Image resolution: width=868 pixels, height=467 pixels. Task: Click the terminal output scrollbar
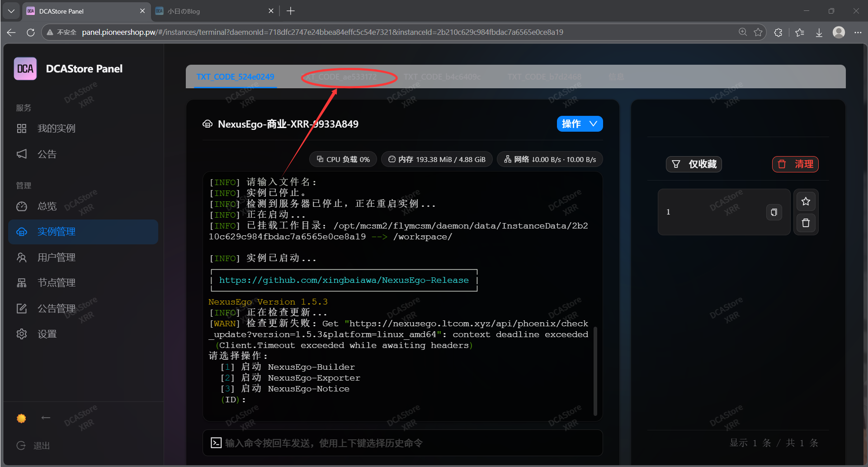tap(595, 371)
